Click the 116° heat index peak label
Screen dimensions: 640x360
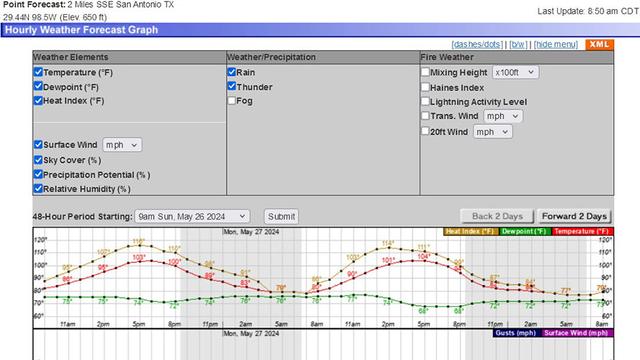point(139,242)
